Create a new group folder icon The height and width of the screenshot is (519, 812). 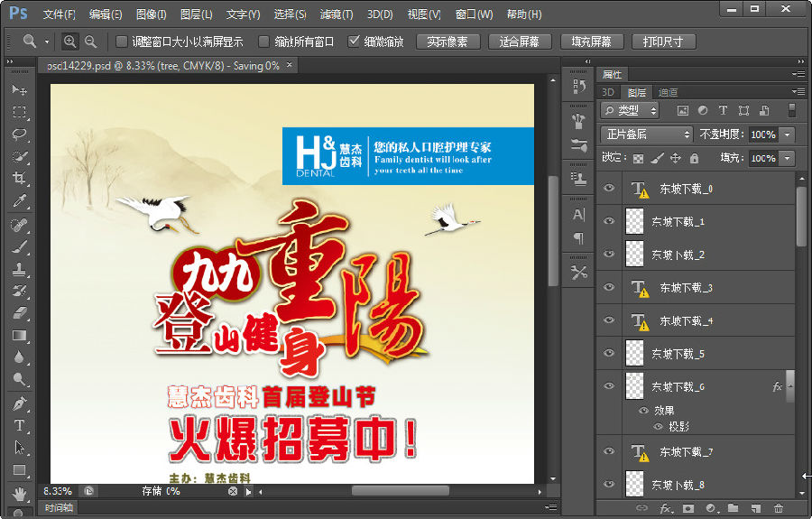pos(733,508)
